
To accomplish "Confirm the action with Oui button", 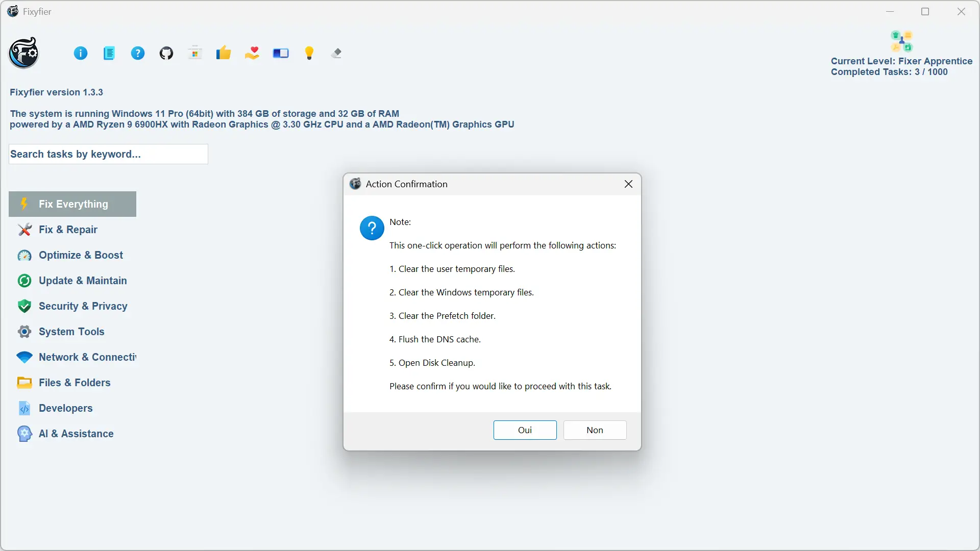I will [x=525, y=430].
